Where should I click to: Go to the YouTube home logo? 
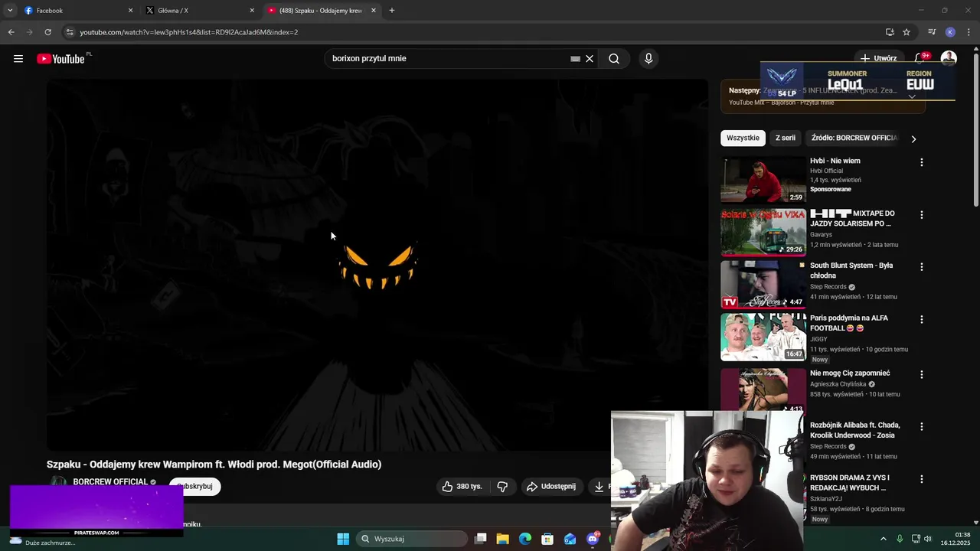pyautogui.click(x=60, y=59)
